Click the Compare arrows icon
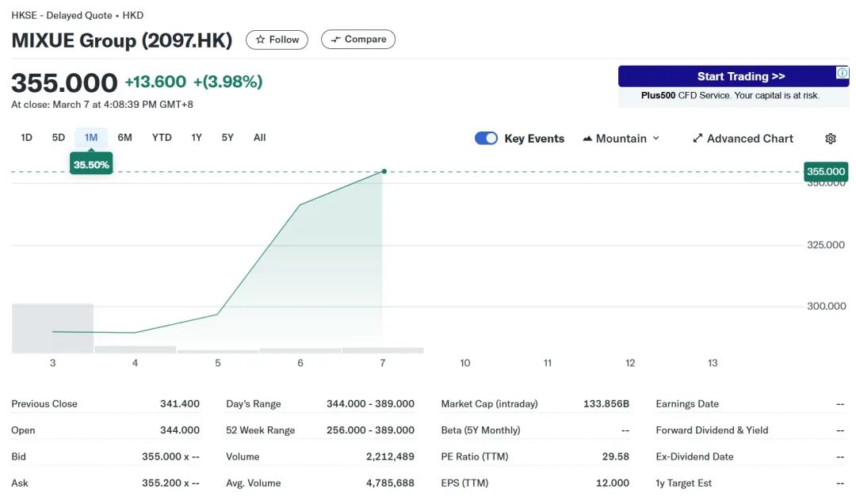The image size is (856, 504). [336, 40]
